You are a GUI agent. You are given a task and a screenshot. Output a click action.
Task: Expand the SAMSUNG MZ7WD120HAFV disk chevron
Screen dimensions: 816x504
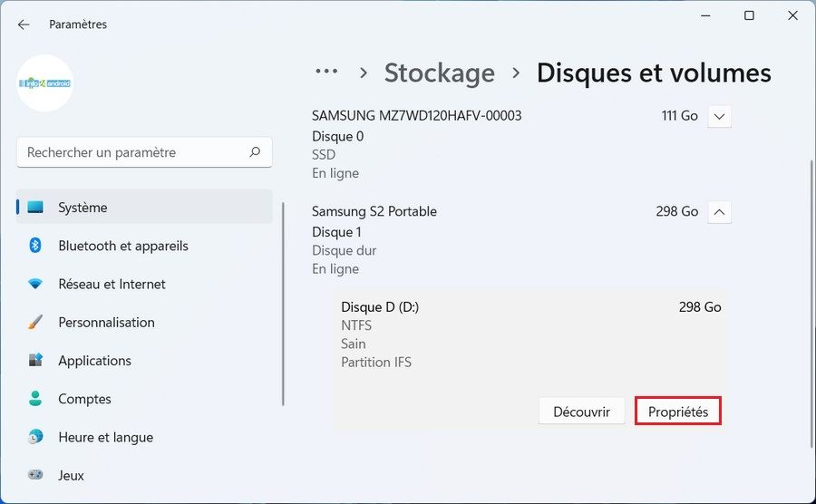(x=719, y=116)
